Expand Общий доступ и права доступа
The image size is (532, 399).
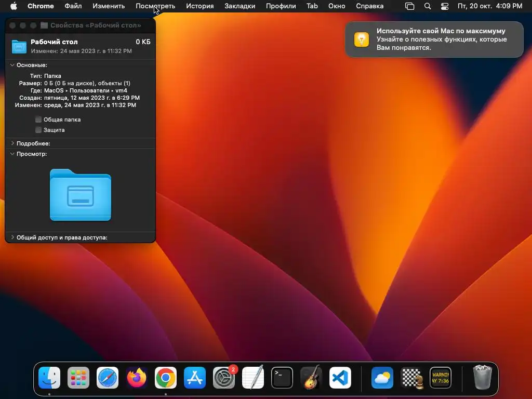12,237
